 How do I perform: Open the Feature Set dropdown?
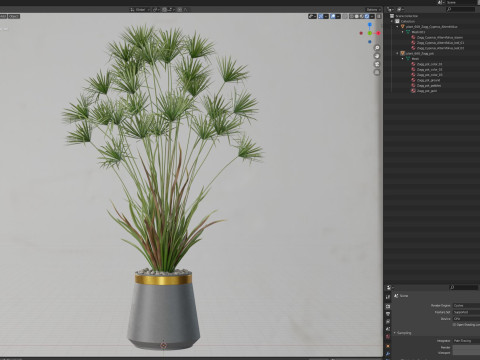point(466,312)
